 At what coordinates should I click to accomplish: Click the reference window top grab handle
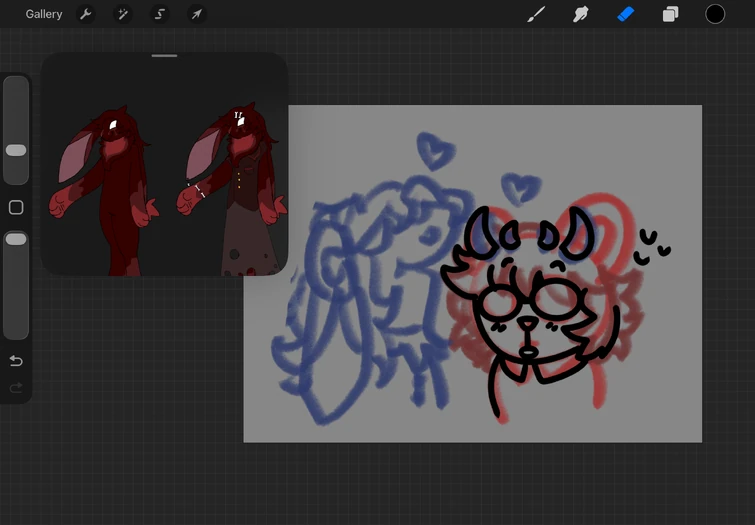point(164,56)
